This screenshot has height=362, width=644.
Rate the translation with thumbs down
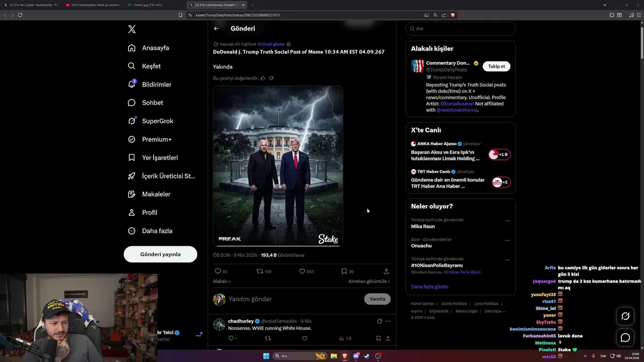pyautogui.click(x=271, y=78)
